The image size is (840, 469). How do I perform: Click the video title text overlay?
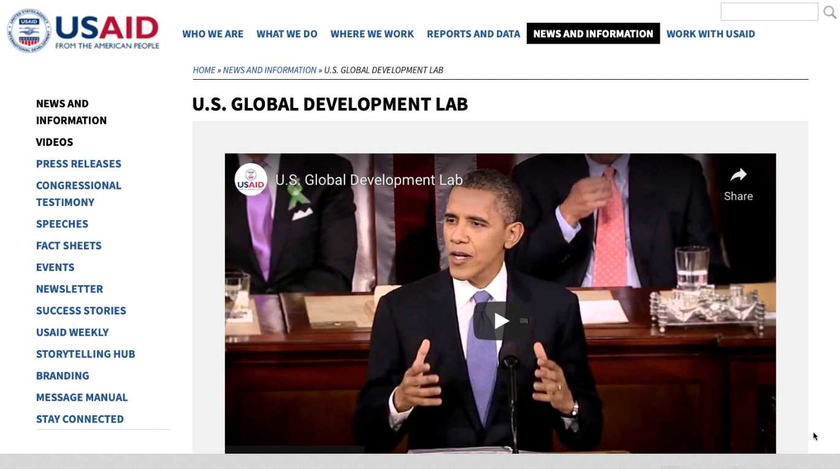[369, 181]
